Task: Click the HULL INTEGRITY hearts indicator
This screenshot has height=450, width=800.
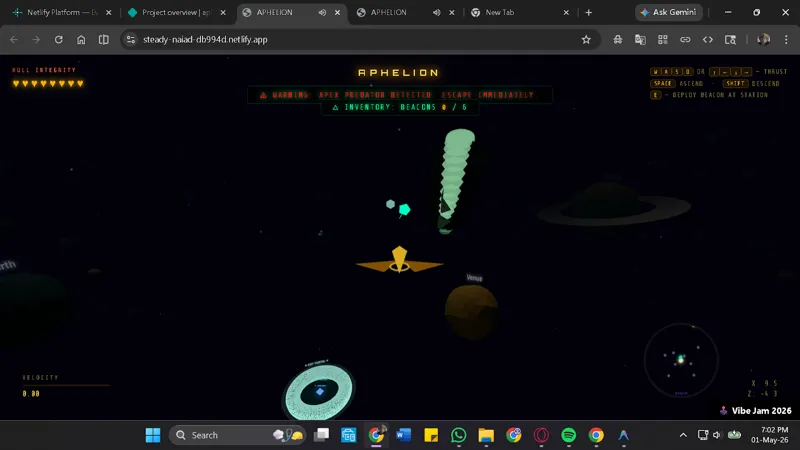Action: pos(48,83)
